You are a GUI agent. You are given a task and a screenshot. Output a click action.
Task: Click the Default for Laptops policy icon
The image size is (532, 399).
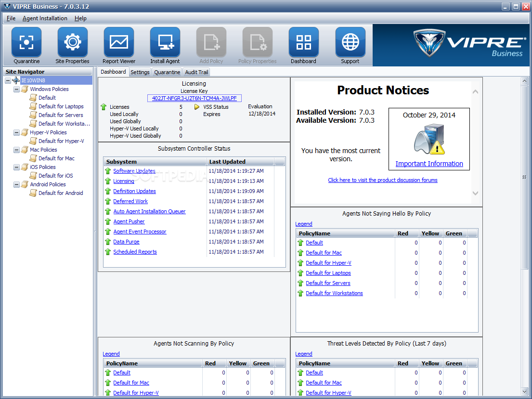(x=33, y=106)
